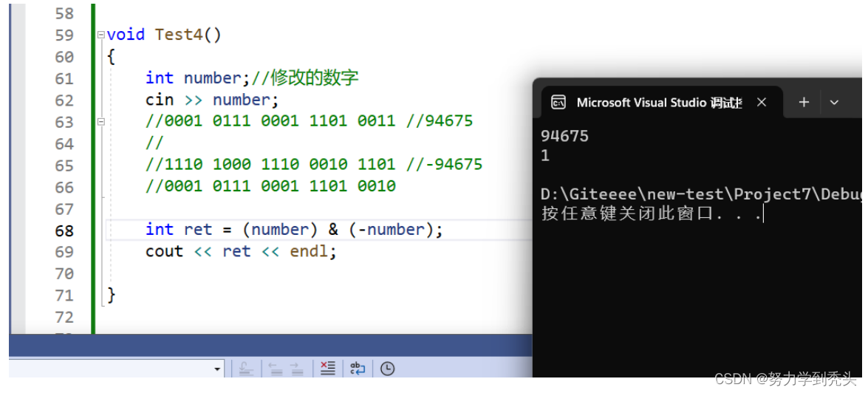The width and height of the screenshot is (868, 393).
Task: Click line number 59 in the gutter
Action: tap(64, 35)
